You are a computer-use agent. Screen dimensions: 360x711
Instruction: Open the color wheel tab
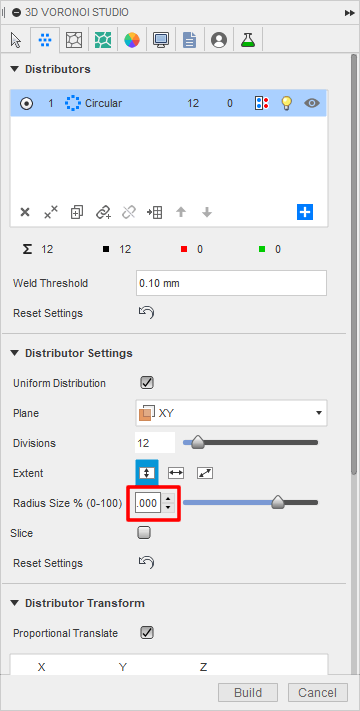pos(132,40)
